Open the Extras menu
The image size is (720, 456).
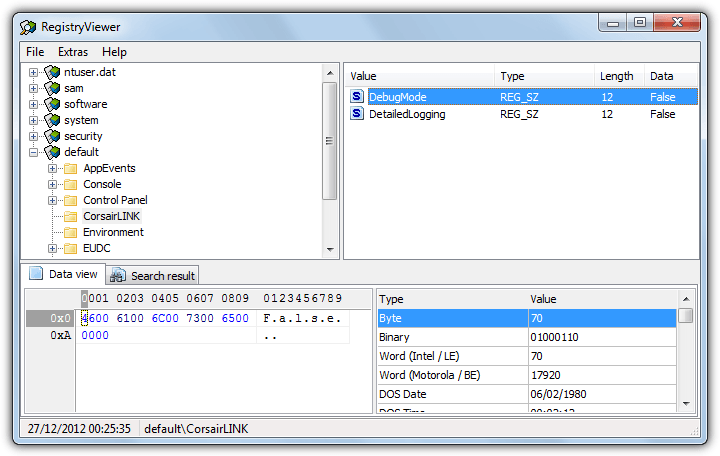73,52
